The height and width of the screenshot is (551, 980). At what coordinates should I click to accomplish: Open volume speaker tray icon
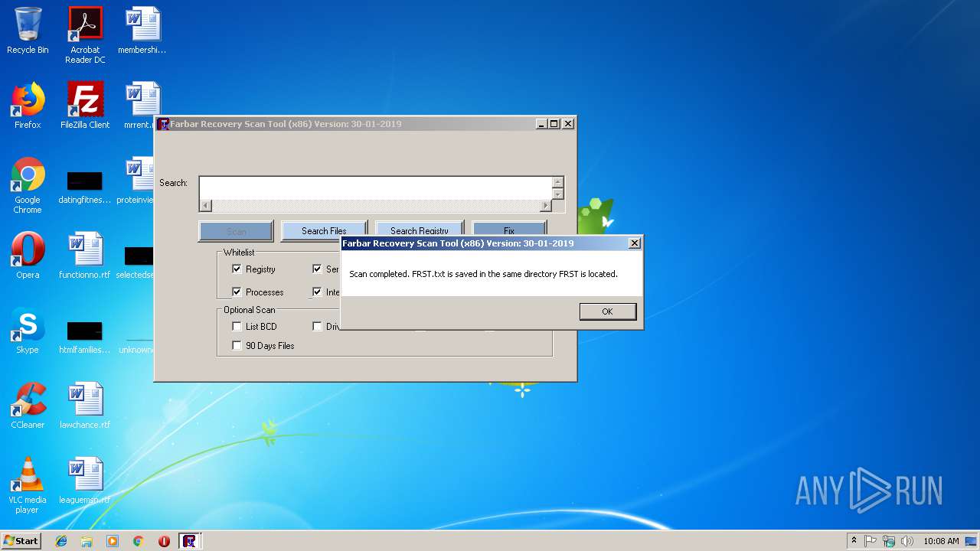[907, 541]
